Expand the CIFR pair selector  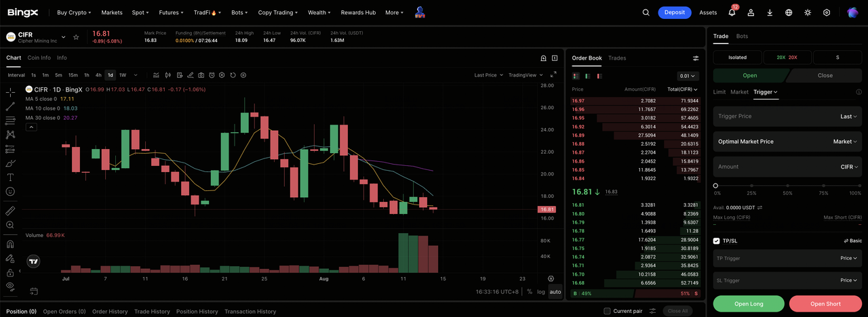[64, 37]
